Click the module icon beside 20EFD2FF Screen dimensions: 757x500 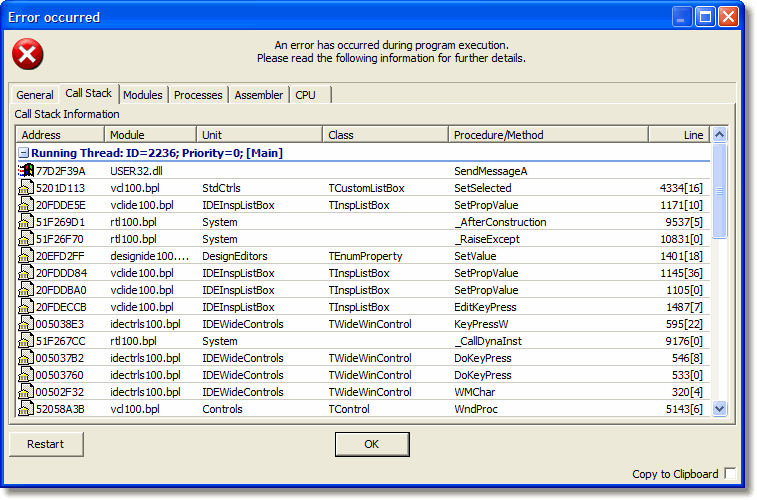click(x=26, y=256)
